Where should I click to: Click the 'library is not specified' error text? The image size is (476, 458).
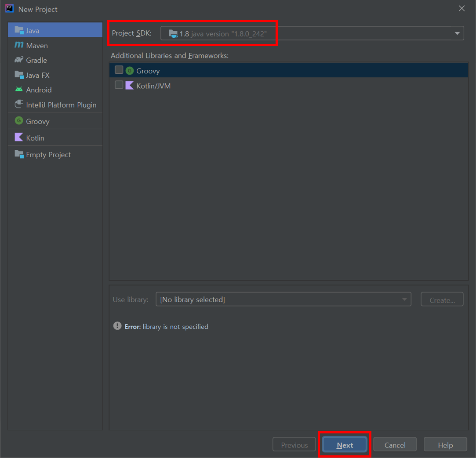pos(175,327)
